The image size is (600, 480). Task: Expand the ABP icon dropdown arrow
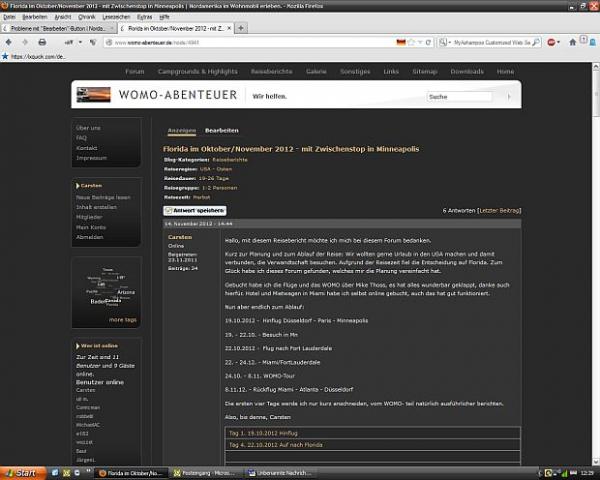tap(558, 42)
